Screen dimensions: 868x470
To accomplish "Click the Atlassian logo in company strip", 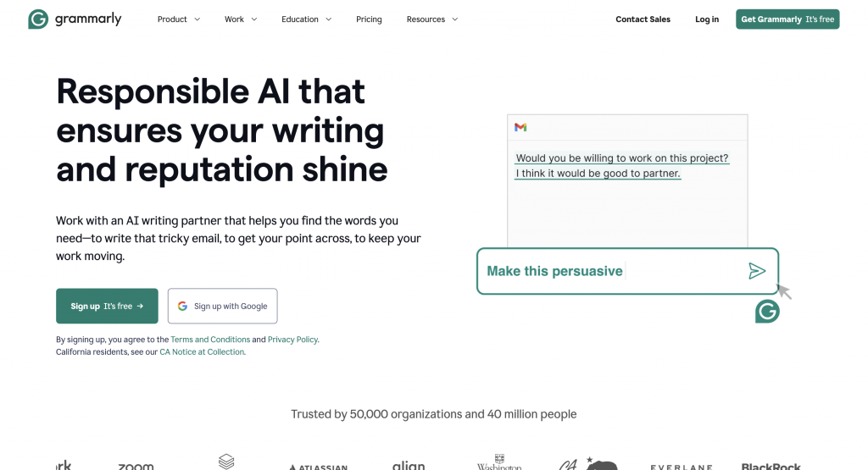I will [x=319, y=467].
